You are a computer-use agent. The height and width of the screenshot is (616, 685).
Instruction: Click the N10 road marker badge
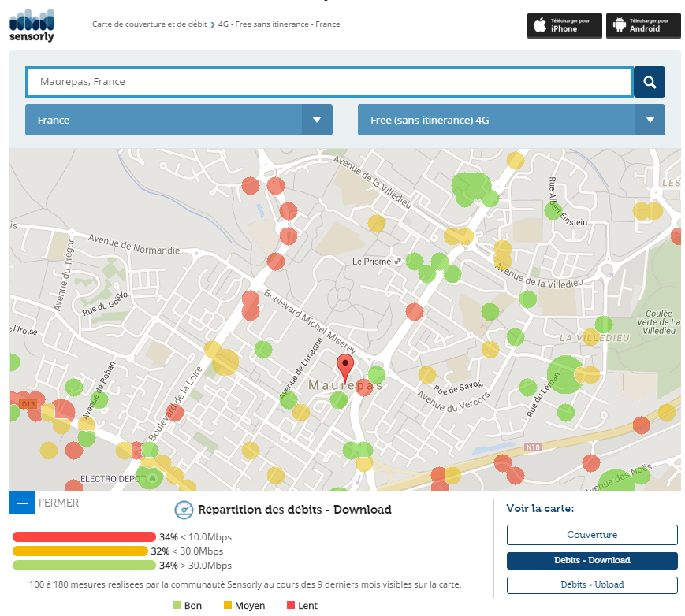click(534, 447)
